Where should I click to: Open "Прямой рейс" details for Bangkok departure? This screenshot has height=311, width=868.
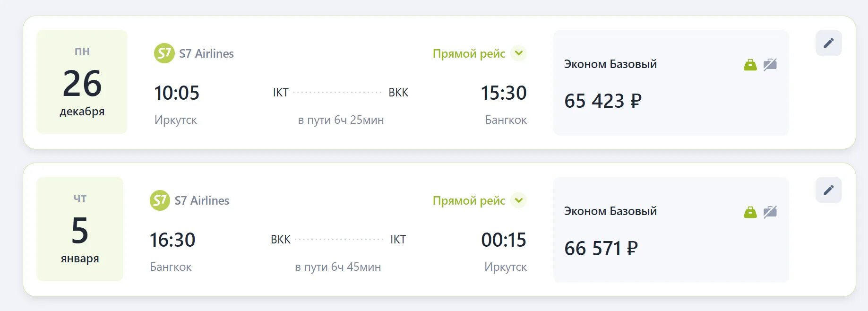click(x=469, y=201)
